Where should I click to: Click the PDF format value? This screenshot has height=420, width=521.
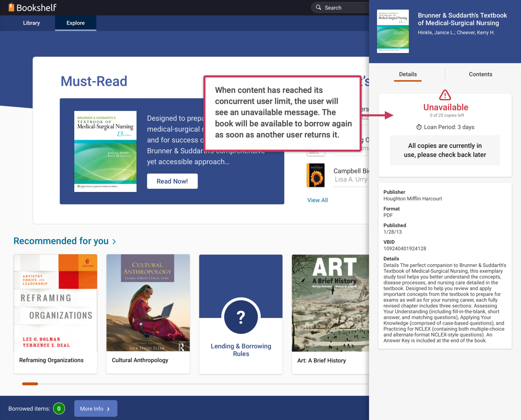[x=388, y=216]
